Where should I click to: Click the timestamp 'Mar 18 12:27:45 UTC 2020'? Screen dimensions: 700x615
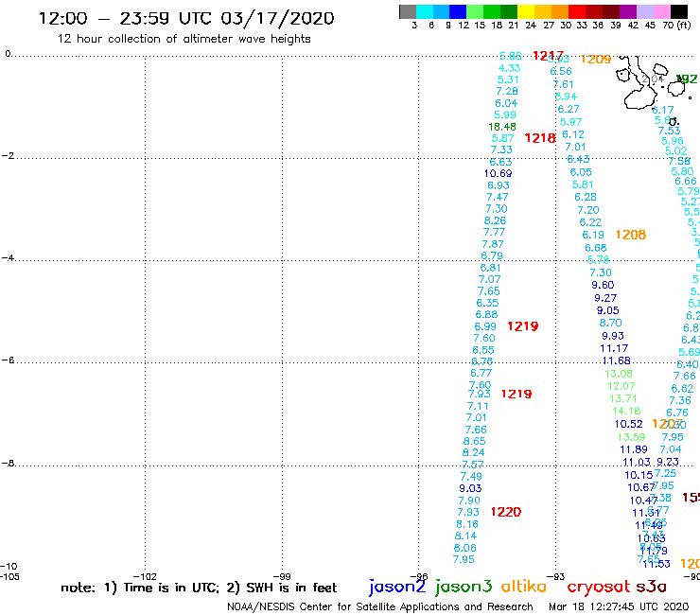619,606
